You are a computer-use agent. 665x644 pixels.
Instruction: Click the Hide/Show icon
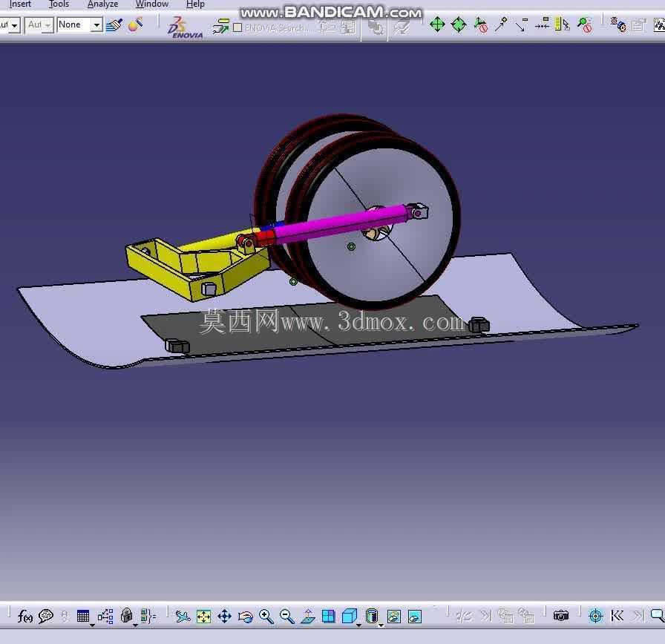[x=394, y=616]
